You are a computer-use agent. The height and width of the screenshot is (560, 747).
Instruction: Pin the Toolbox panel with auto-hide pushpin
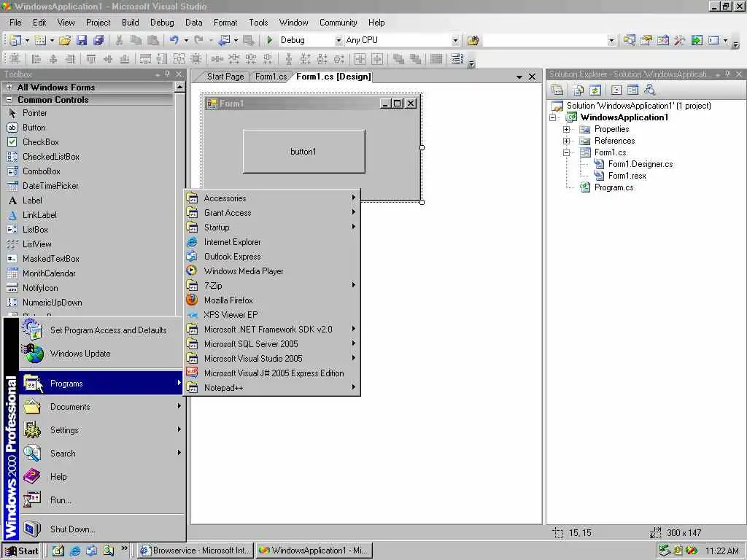(x=167, y=74)
